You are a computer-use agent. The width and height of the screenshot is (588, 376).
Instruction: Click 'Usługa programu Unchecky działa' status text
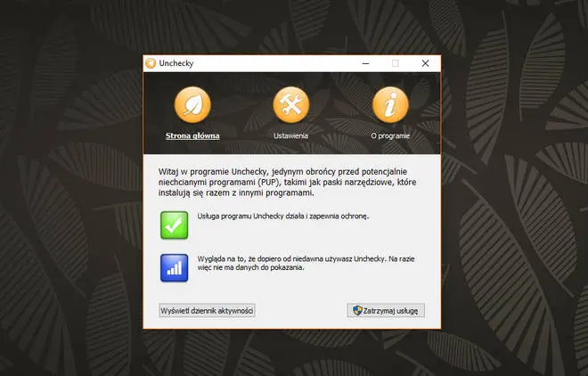pos(283,216)
